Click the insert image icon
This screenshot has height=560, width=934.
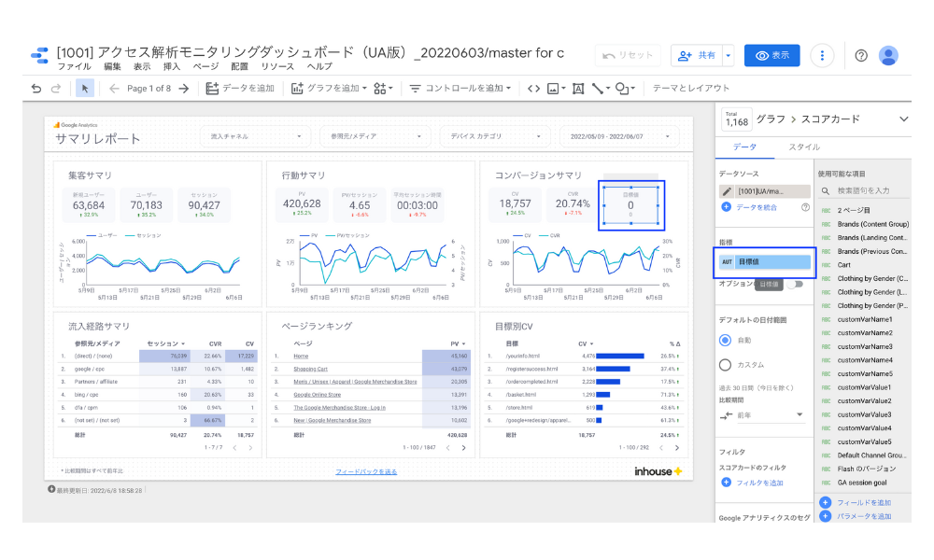[557, 88]
